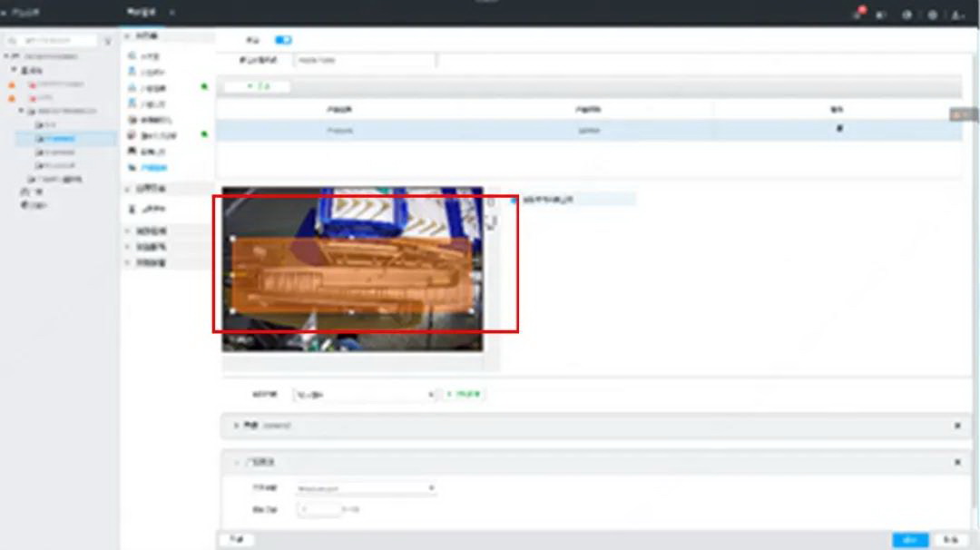Click the orange detection region on video preview

pos(351,274)
